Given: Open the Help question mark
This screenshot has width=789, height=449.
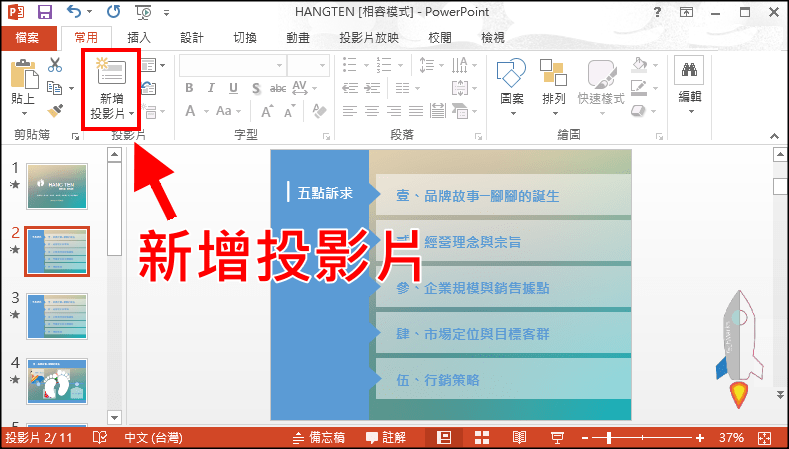Looking at the screenshot, I should coord(657,12).
